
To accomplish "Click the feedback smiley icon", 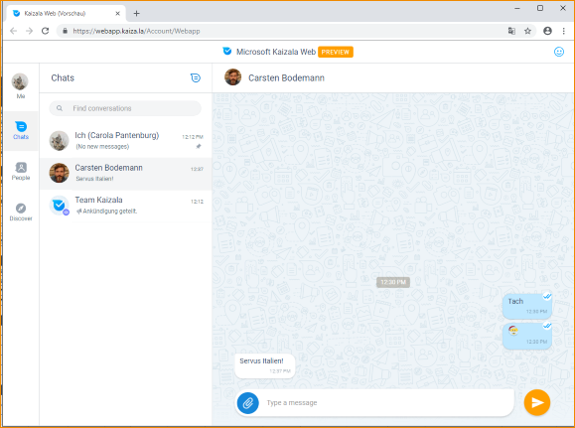I will (558, 52).
